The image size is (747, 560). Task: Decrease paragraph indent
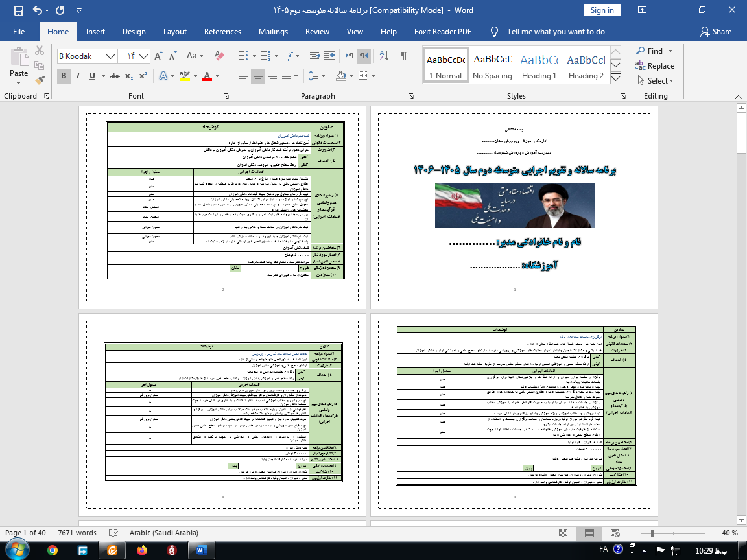[315, 56]
